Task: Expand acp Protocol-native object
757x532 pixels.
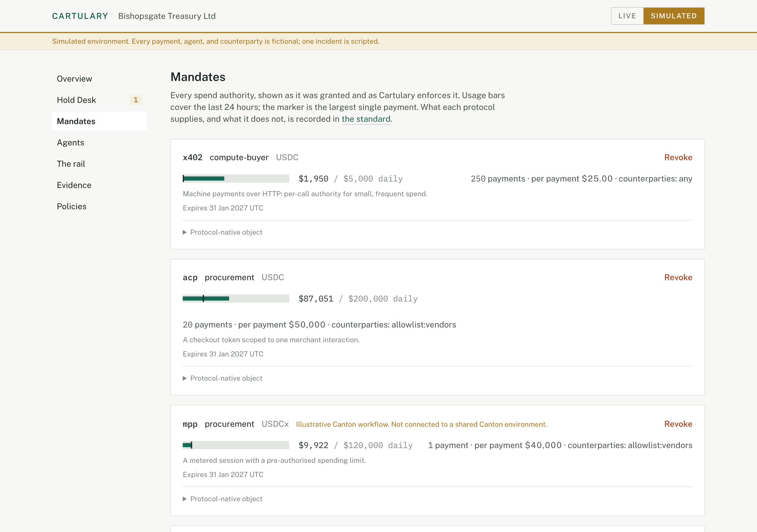Action: click(x=223, y=378)
